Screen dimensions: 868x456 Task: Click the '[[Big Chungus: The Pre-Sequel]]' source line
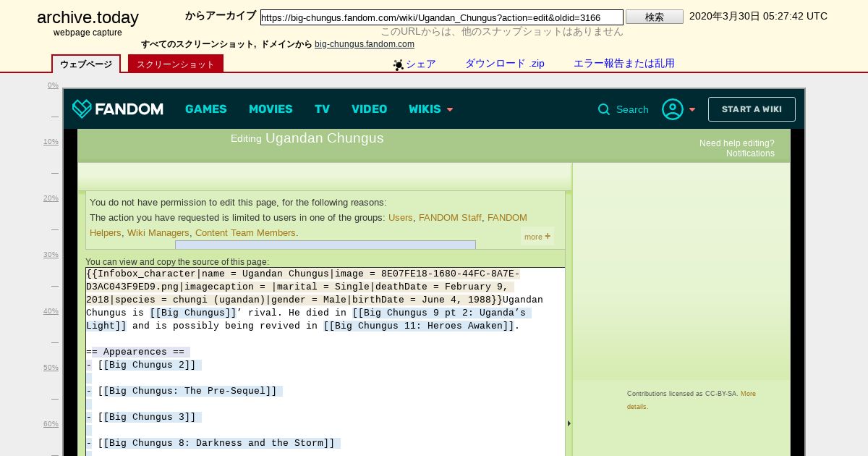pyautogui.click(x=184, y=391)
